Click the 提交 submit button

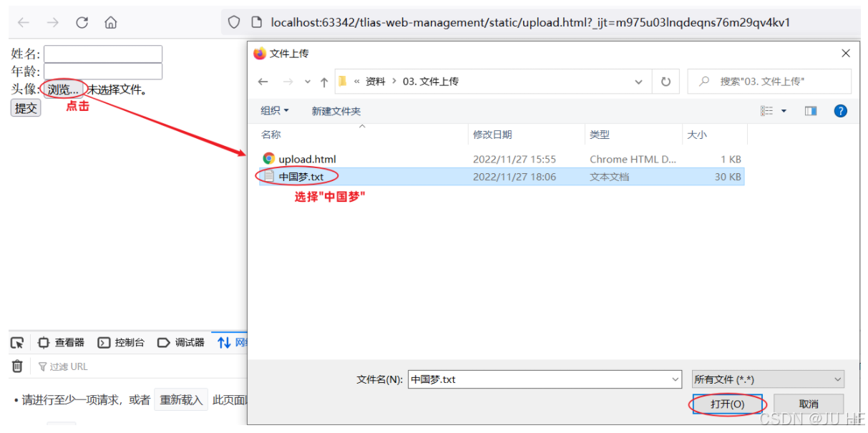click(26, 108)
